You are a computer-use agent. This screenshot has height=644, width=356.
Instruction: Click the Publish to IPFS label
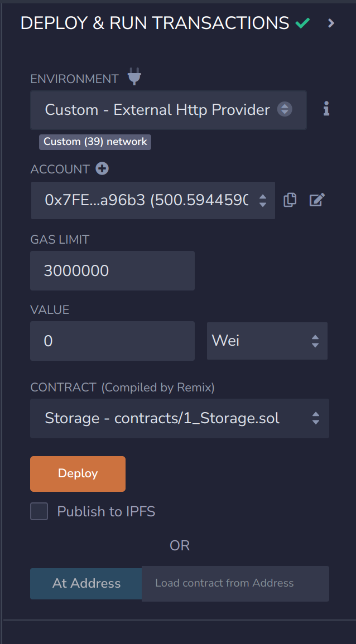[106, 511]
